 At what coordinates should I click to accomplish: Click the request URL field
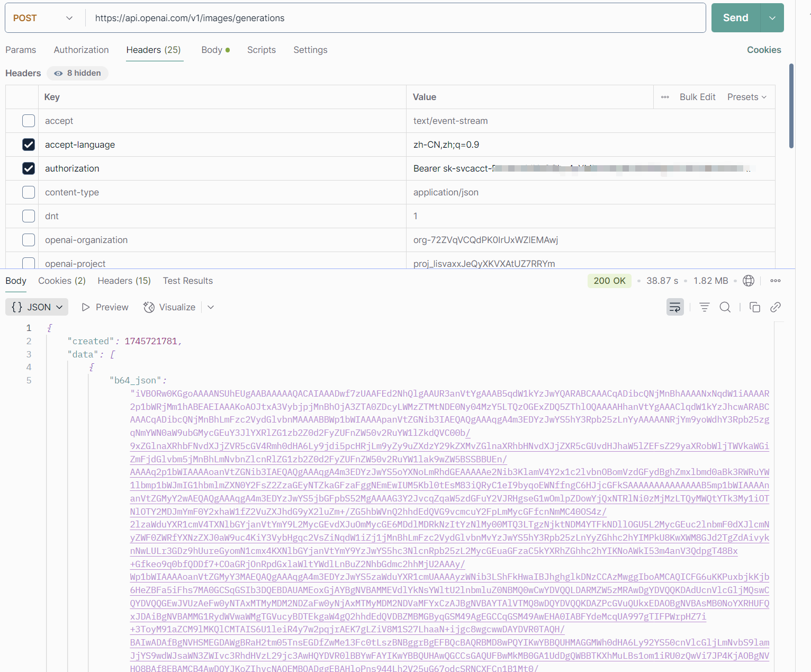[x=394, y=18]
